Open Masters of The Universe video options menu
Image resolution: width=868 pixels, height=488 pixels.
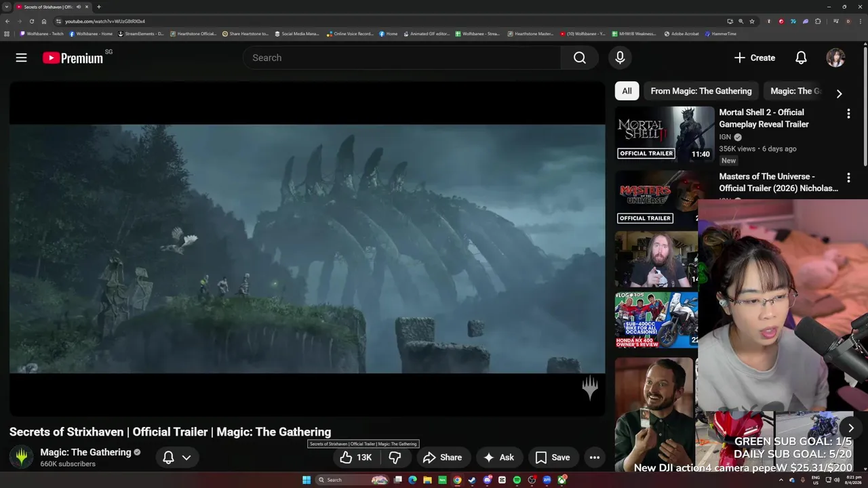(848, 178)
